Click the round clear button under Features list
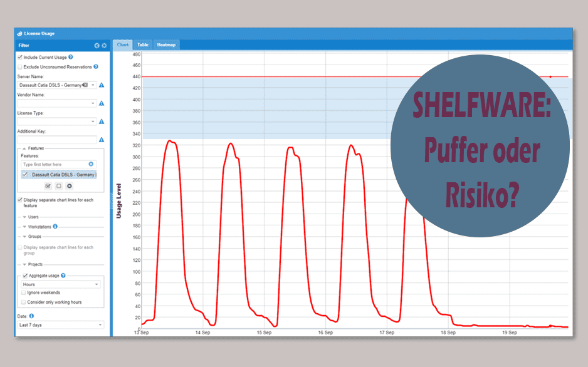 tap(70, 186)
